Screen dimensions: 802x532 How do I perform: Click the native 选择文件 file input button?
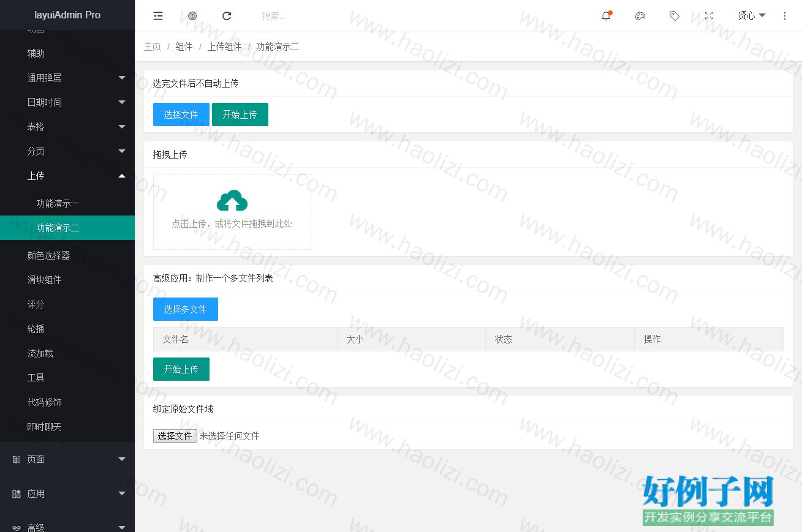pyautogui.click(x=175, y=436)
